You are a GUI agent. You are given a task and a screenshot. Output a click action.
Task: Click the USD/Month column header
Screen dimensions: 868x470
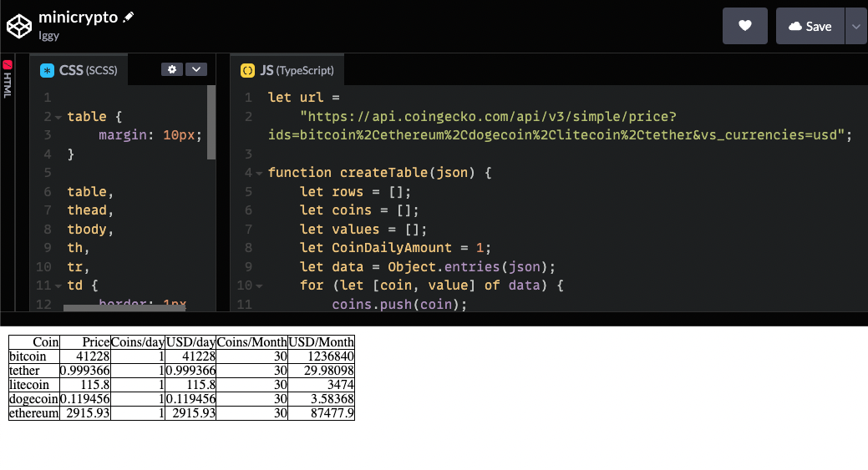321,342
